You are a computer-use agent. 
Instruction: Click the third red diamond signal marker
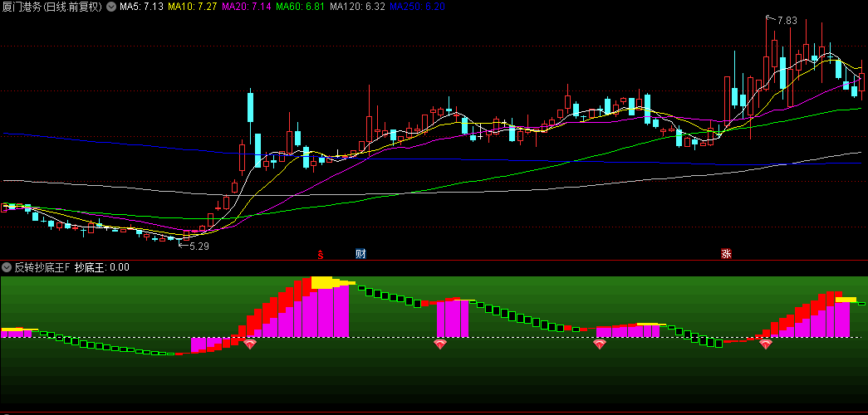600,344
